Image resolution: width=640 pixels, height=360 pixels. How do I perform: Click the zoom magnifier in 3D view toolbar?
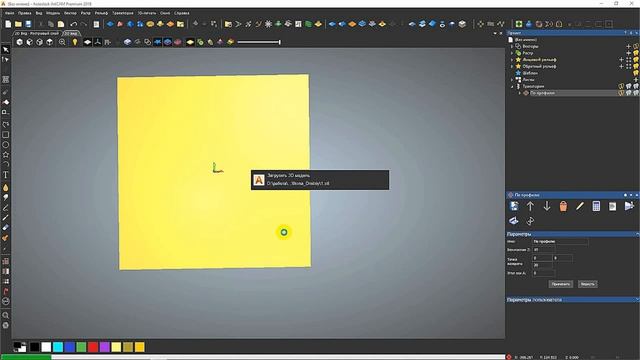coord(62,42)
